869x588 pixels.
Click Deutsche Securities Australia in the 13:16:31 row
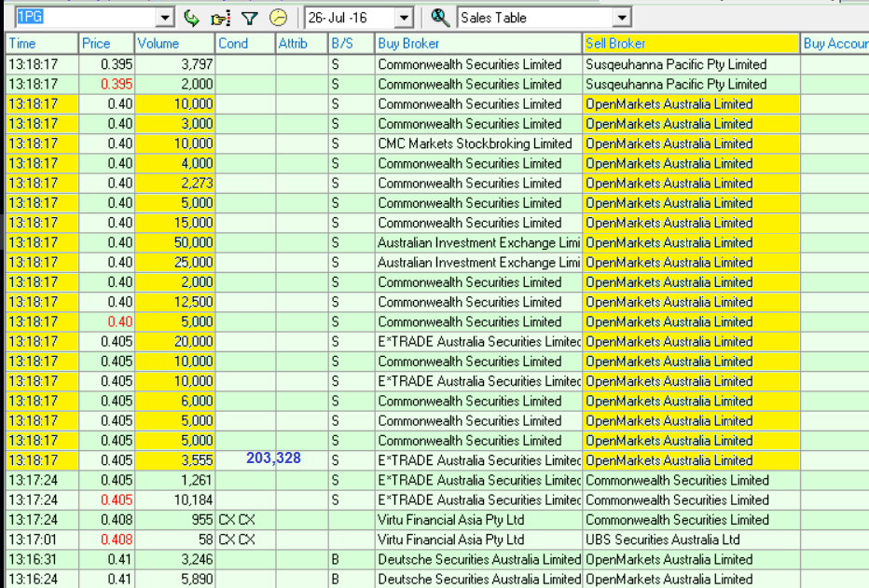(x=479, y=560)
